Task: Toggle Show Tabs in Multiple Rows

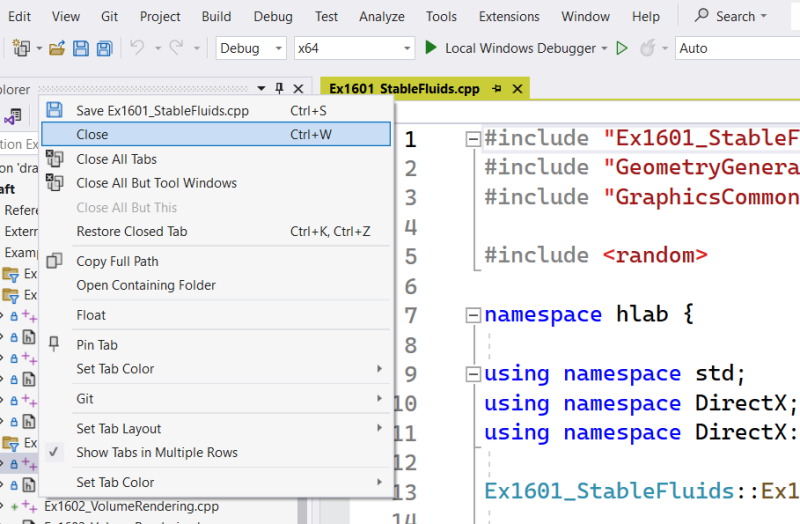Action: click(157, 452)
